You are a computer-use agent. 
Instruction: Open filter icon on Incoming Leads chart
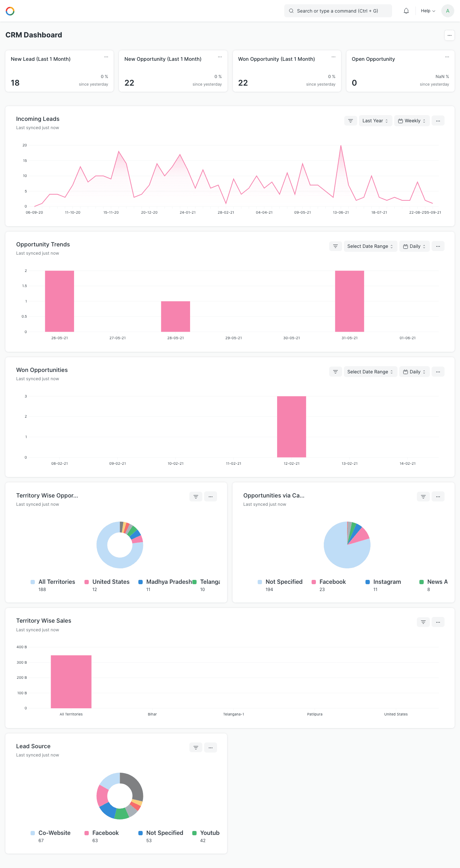(x=350, y=121)
